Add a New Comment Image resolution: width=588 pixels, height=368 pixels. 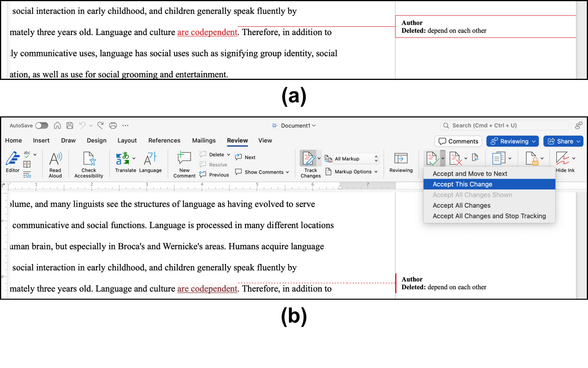pyautogui.click(x=184, y=164)
